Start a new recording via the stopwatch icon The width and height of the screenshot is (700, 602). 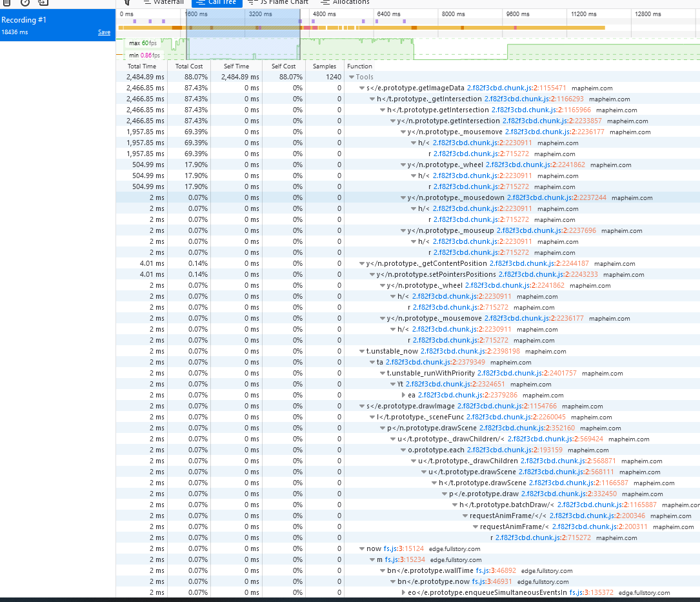coord(25,3)
